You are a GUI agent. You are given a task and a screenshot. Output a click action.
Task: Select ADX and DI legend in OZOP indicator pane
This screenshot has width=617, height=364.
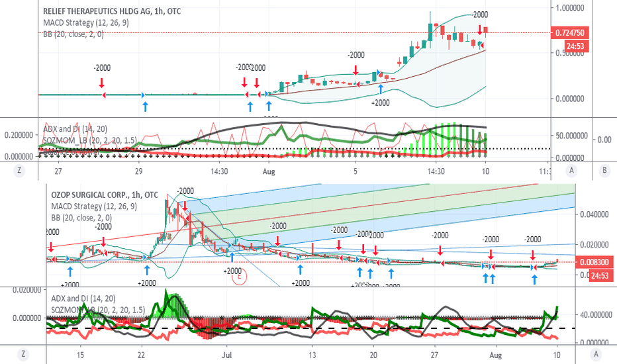pos(83,298)
